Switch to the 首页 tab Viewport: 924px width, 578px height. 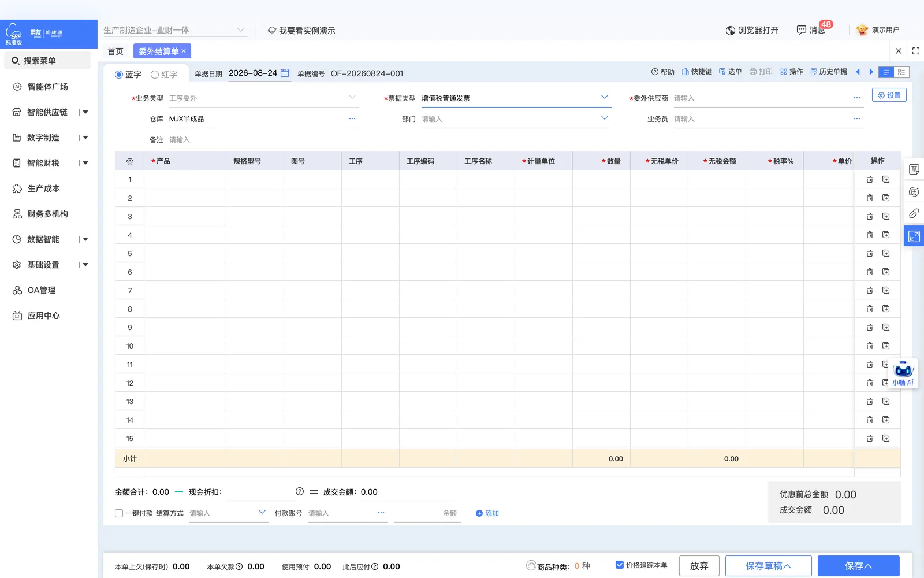pyautogui.click(x=115, y=51)
